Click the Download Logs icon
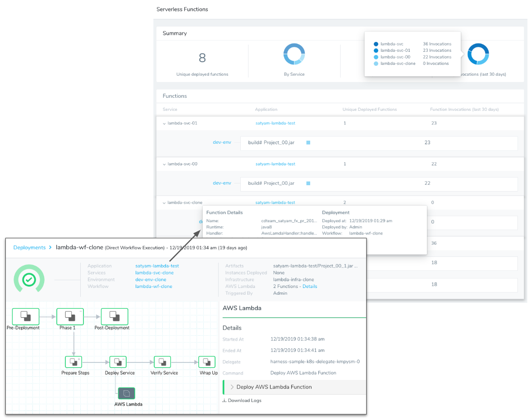The height and width of the screenshot is (420, 532). pyautogui.click(x=224, y=400)
